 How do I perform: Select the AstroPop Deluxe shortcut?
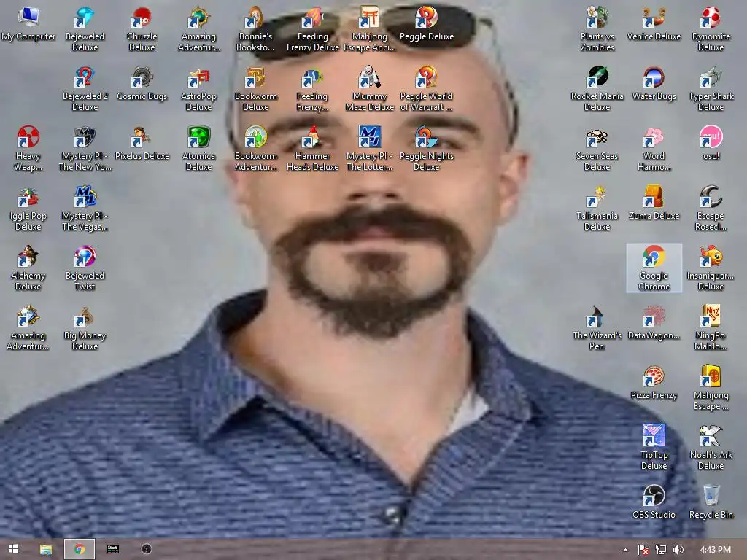tap(198, 89)
